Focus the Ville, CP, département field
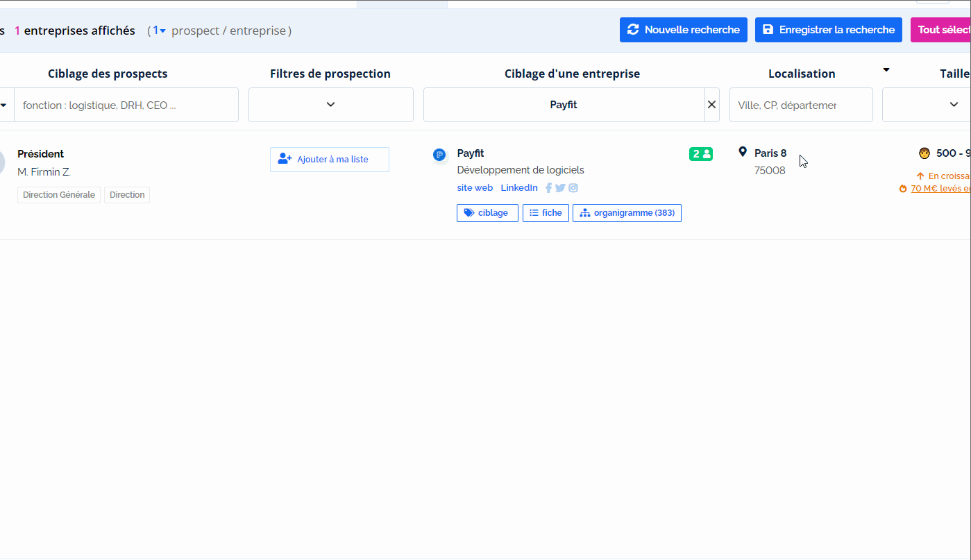 (801, 105)
